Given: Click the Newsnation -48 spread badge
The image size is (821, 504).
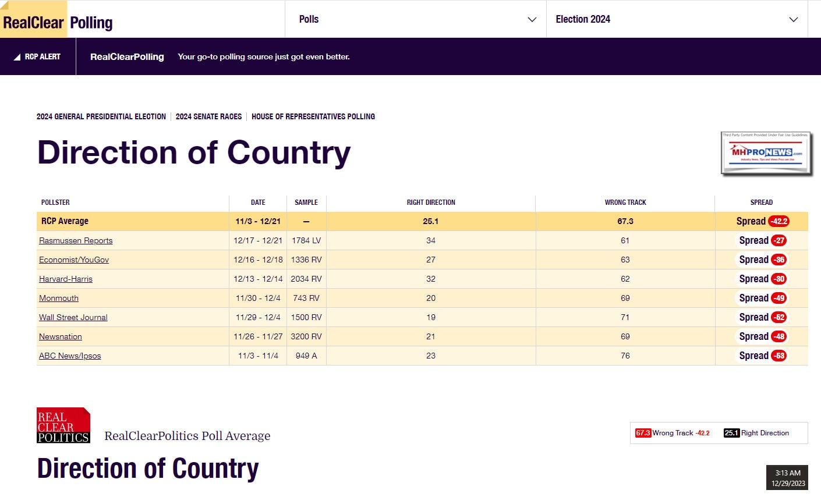Looking at the screenshot, I should (779, 336).
